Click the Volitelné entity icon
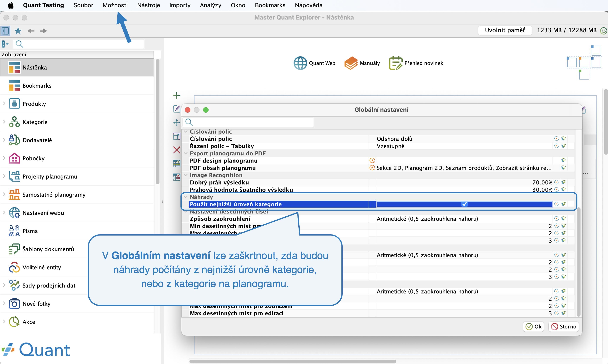This screenshot has width=608, height=364. click(x=14, y=267)
